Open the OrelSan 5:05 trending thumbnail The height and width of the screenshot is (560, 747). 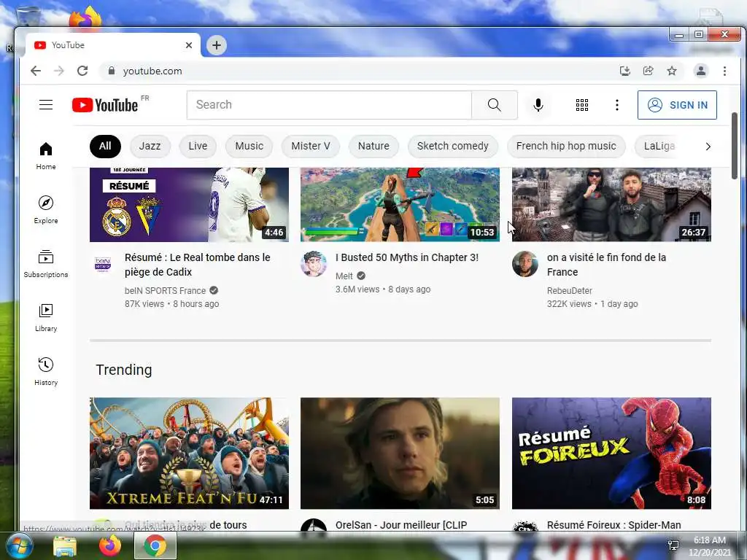tap(400, 454)
